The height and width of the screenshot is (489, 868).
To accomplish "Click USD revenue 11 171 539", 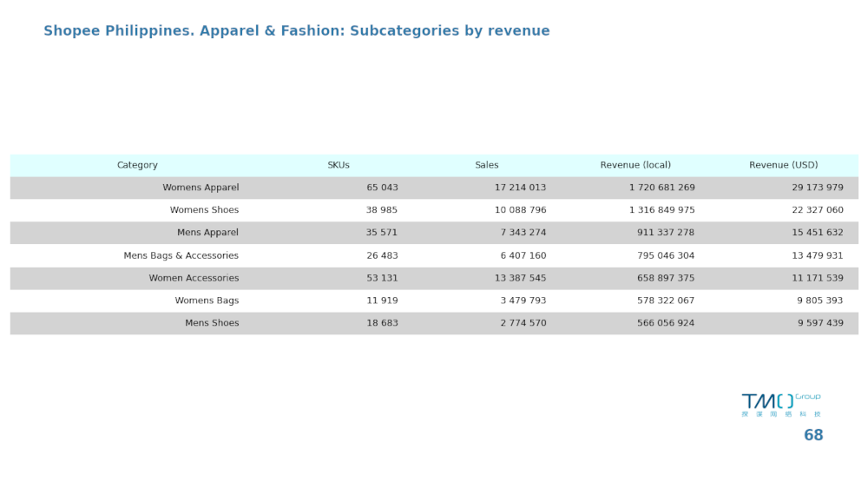I will click(818, 278).
